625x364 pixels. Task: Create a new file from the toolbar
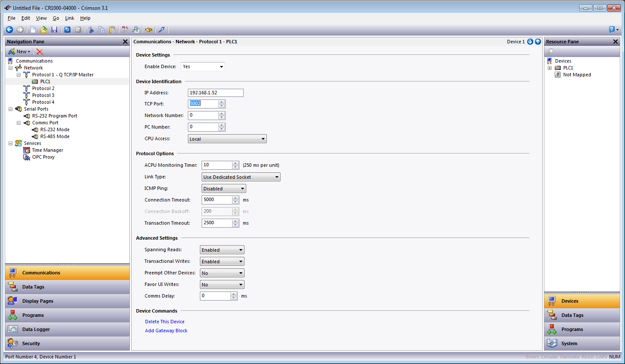point(33,30)
